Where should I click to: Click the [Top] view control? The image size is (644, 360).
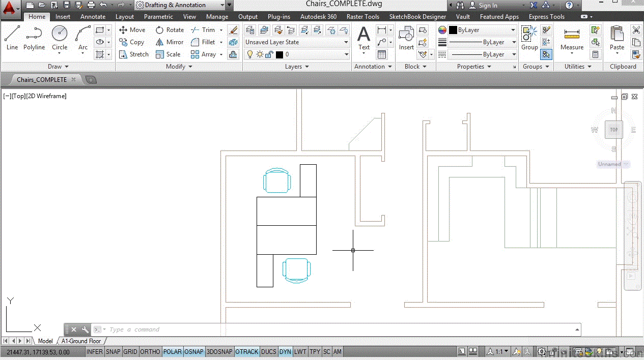coord(18,96)
